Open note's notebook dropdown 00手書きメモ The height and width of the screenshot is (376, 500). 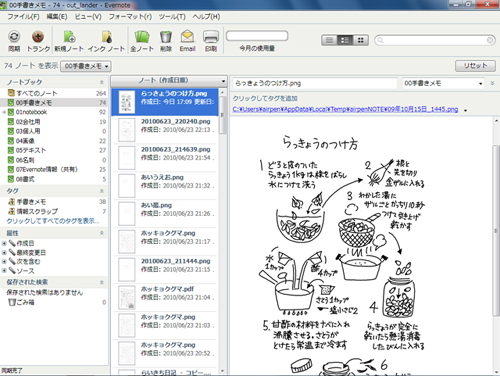pyautogui.click(x=443, y=83)
